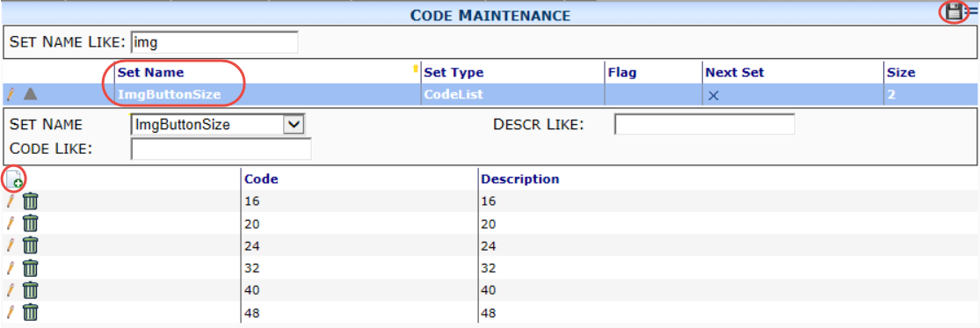Edit the code 32 row
980x328 pixels.
click(10, 268)
